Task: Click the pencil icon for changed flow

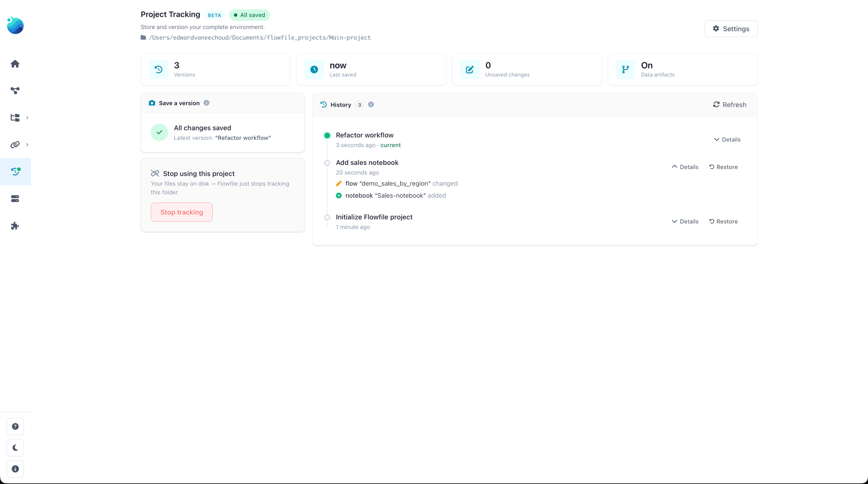Action: [x=339, y=184]
